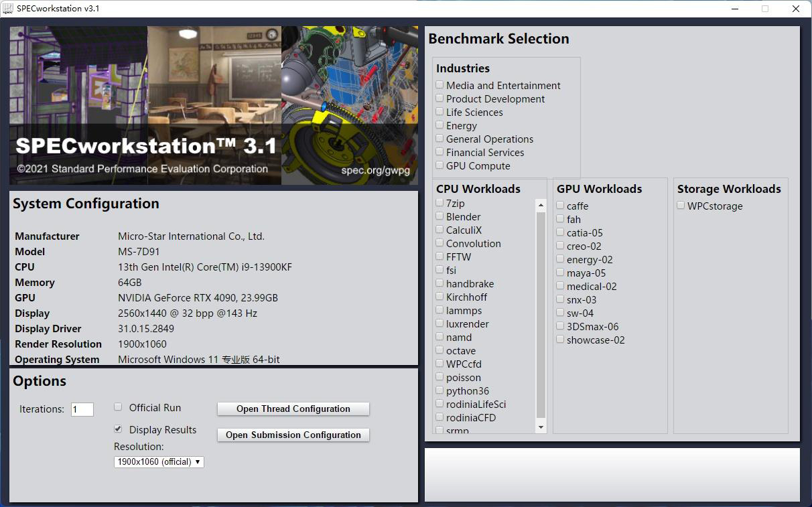
Task: Click the Display value 2560x1440 @ 32 bpp
Action: tap(188, 313)
